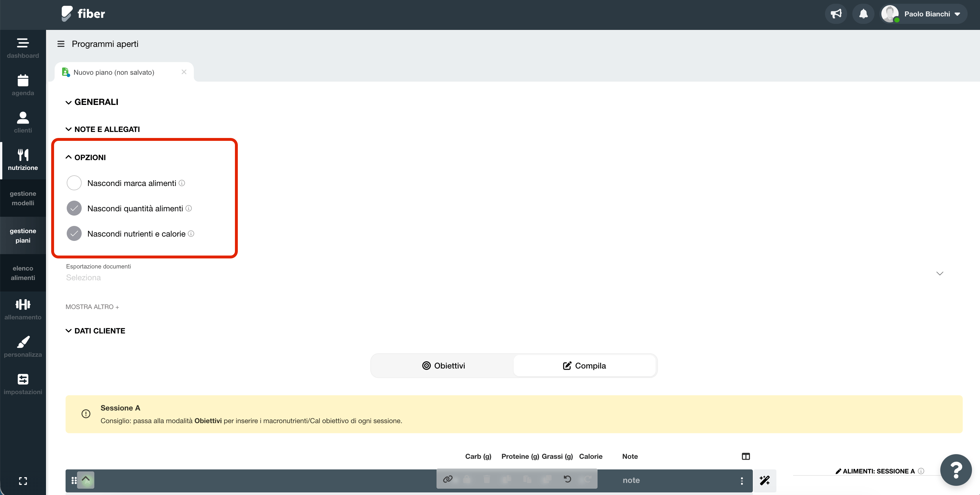Collapse the OPZIONI section
This screenshot has width=980, height=495.
pyautogui.click(x=86, y=158)
